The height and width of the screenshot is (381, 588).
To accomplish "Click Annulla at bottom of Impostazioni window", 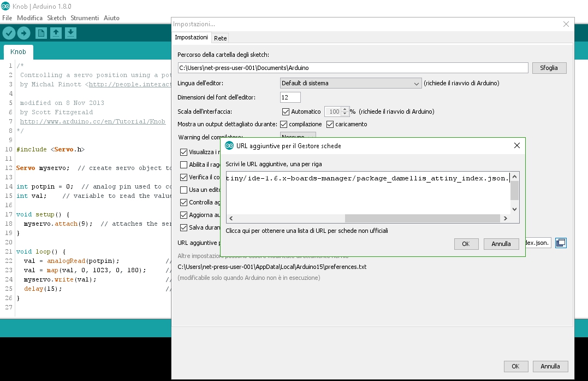I will point(550,366).
